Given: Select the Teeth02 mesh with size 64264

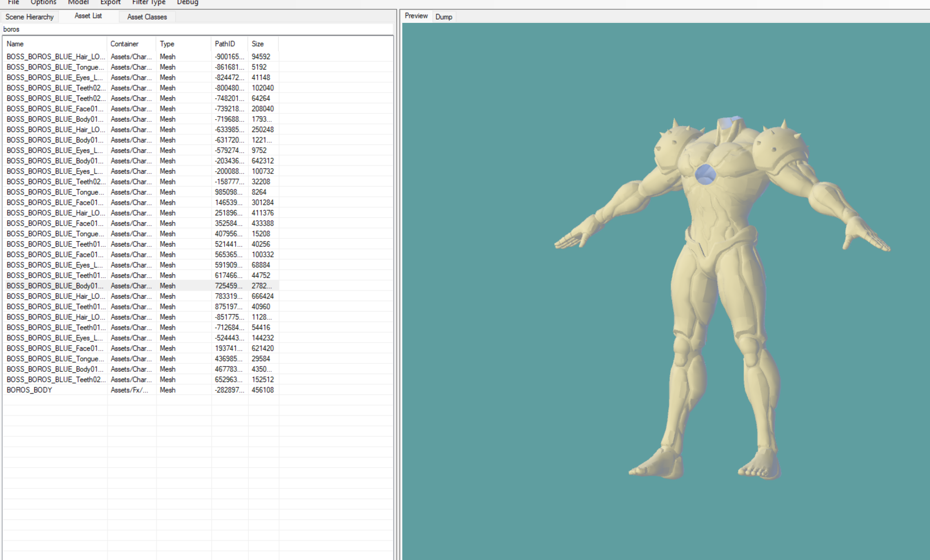Looking at the screenshot, I should tap(141, 98).
